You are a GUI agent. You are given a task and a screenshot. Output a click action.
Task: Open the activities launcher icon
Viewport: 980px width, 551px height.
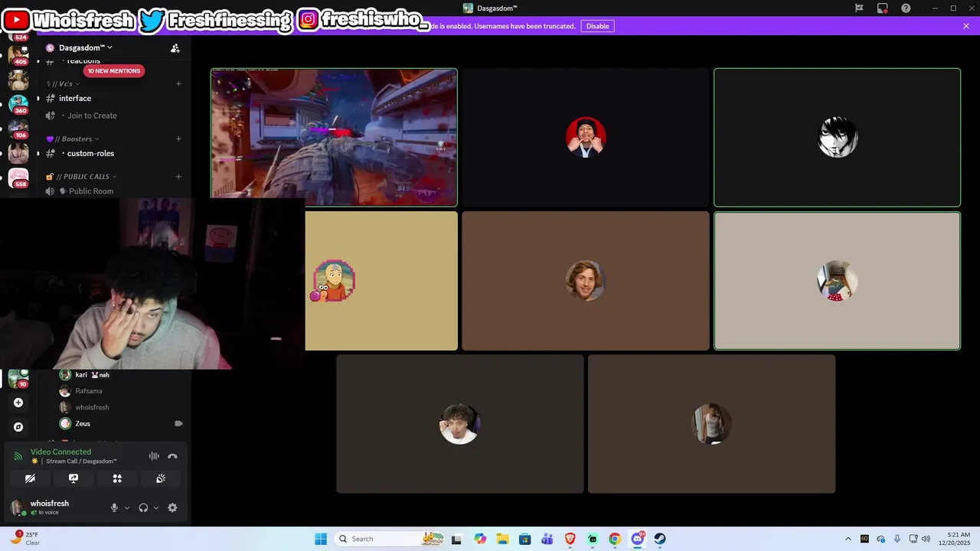[117, 478]
